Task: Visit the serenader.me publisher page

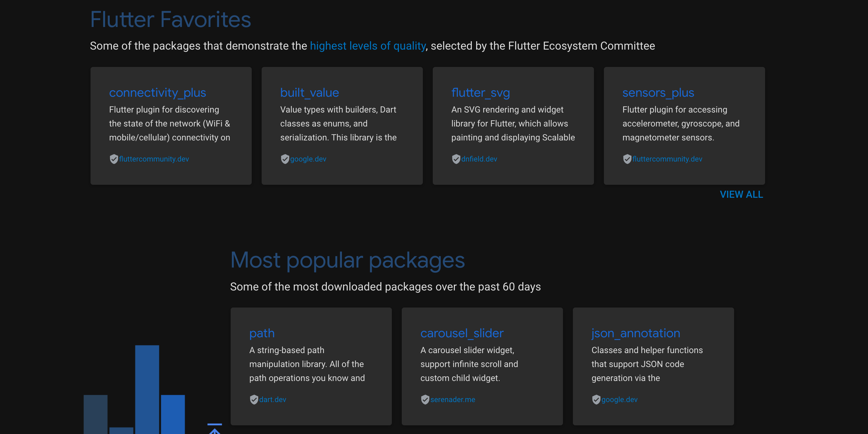Action: click(453, 400)
